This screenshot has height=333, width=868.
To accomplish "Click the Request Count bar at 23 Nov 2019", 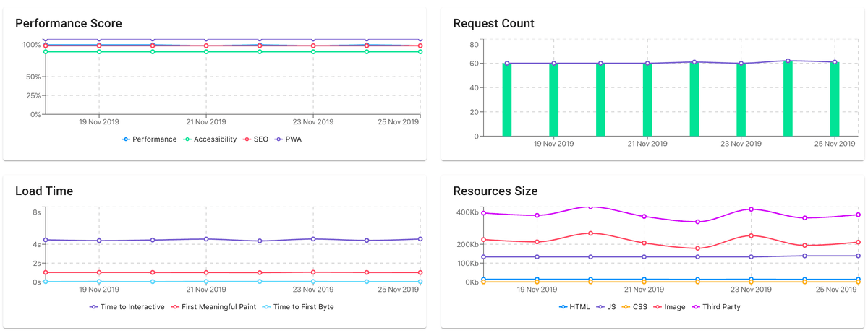I will click(741, 100).
